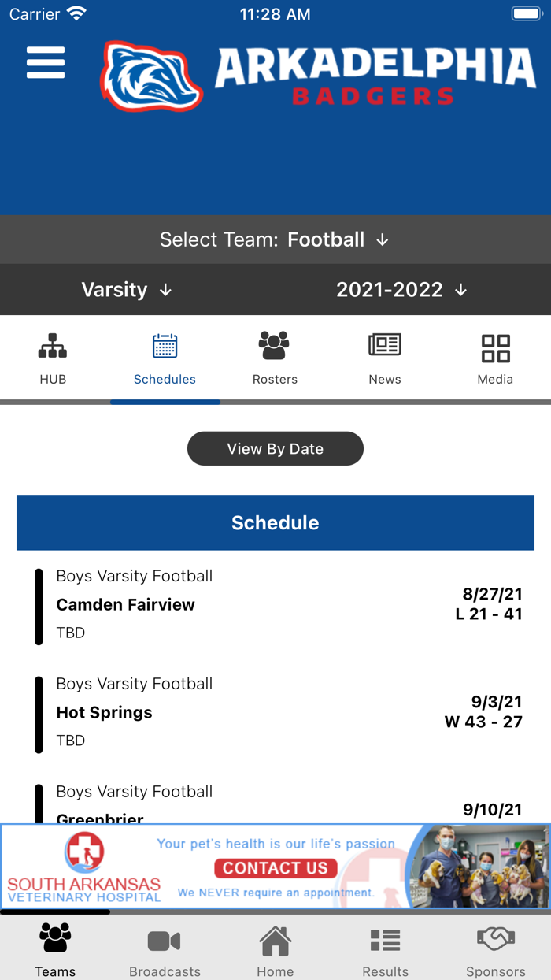Open the Hot Springs game entry

275,712
